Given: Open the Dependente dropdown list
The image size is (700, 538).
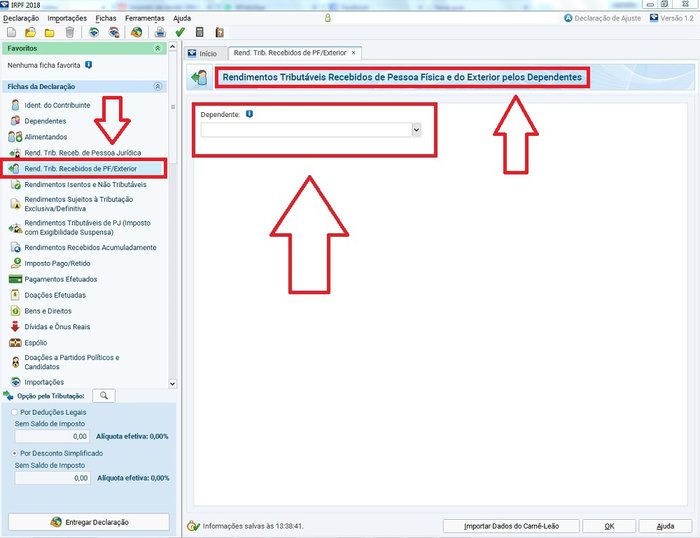Looking at the screenshot, I should (x=416, y=129).
